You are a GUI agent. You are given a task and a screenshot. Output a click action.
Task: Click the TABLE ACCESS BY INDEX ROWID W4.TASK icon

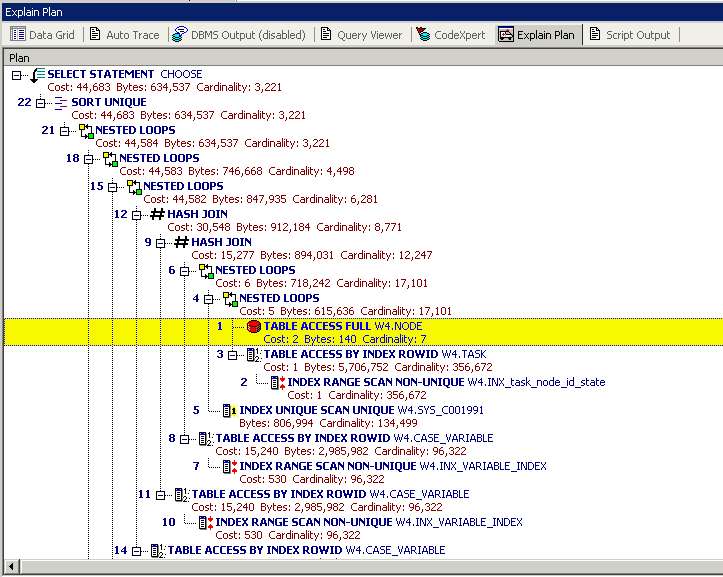coord(253,354)
